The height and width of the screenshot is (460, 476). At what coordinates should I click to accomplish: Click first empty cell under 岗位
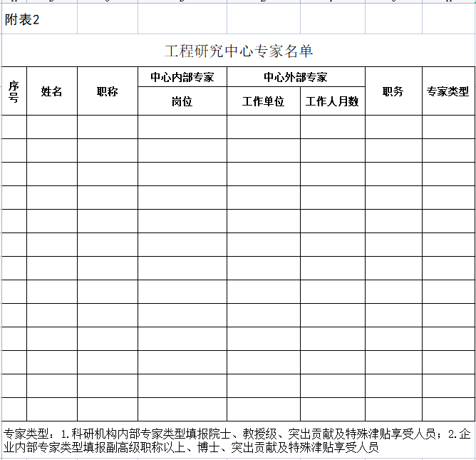(x=182, y=127)
